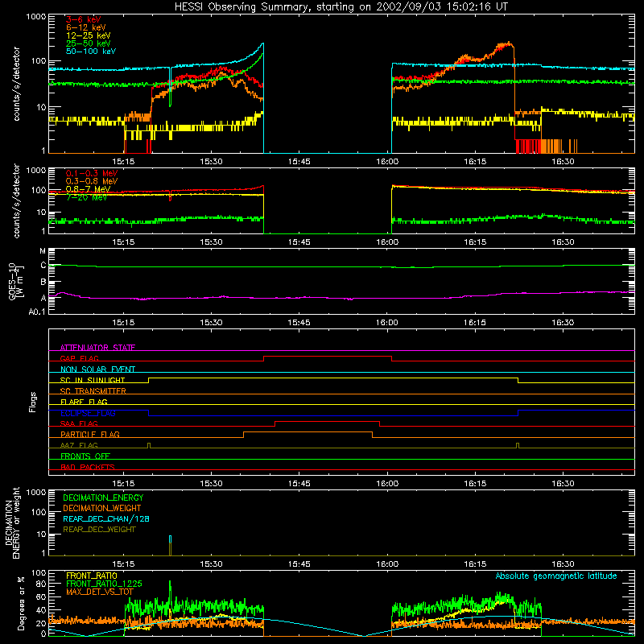
Task: Click the SC_IN_SUNLIGHT flag label
Action: (x=93, y=380)
